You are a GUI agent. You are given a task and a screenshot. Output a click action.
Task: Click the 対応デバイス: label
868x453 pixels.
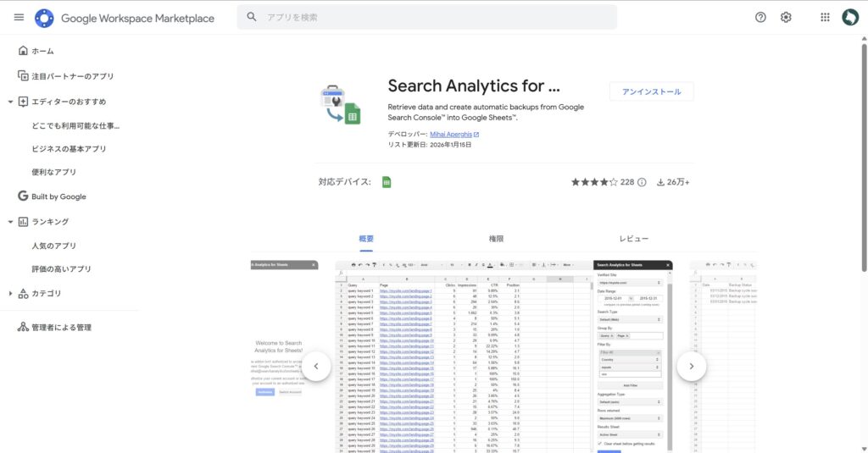click(x=344, y=182)
